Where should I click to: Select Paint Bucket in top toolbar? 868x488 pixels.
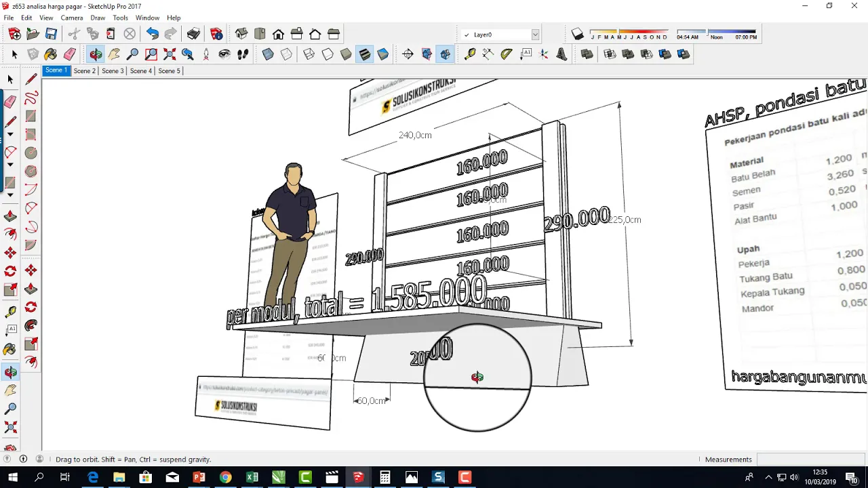[x=51, y=54]
